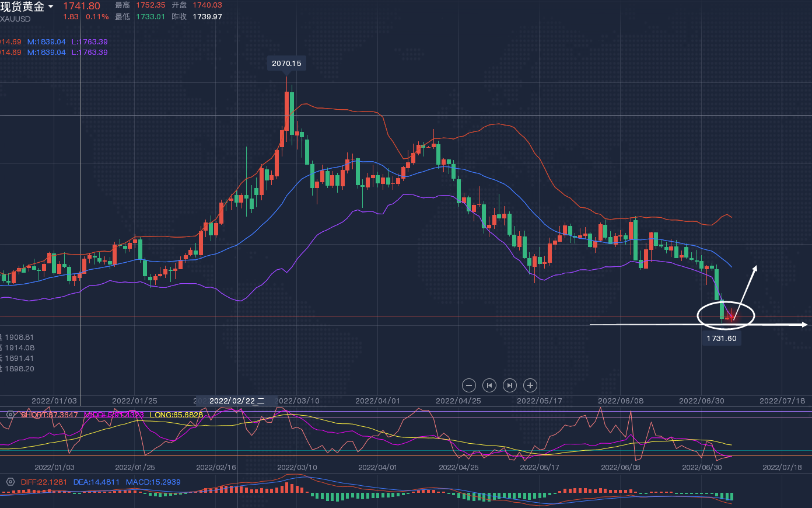Jump to the earliest candles button
This screenshot has width=812, height=508.
pos(489,385)
